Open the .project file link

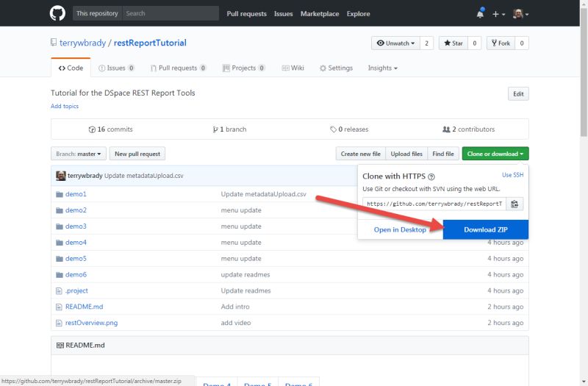click(76, 290)
